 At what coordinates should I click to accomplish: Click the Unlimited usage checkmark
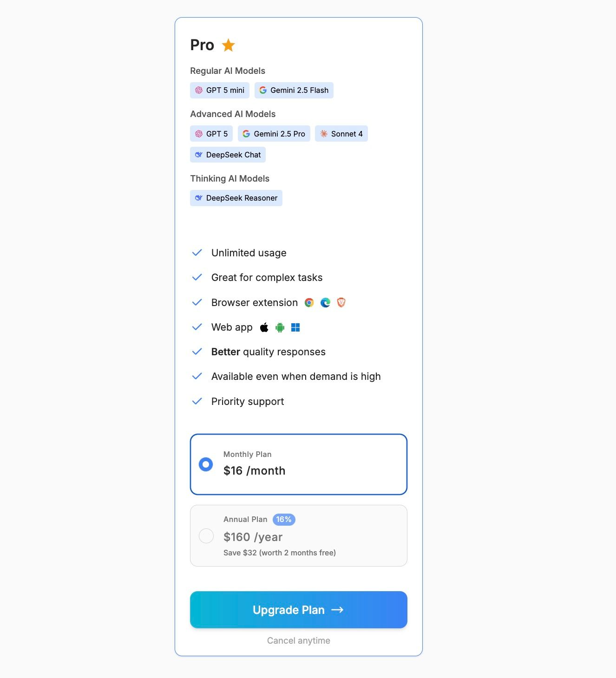click(x=197, y=253)
